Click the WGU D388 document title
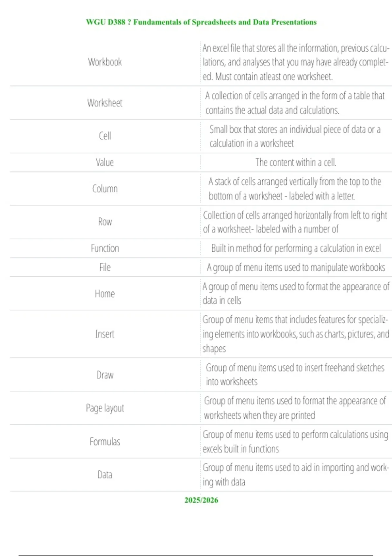 tap(201, 22)
